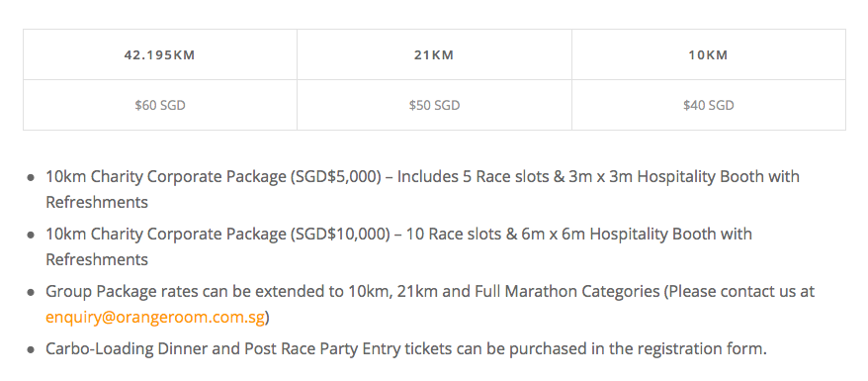Click bullet dot before SGD$5,000 package item
This screenshot has width=868, height=381.
pos(31,178)
